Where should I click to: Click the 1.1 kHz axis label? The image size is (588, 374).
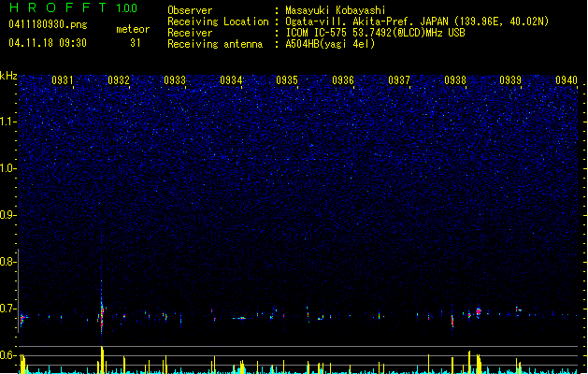[x=8, y=122]
